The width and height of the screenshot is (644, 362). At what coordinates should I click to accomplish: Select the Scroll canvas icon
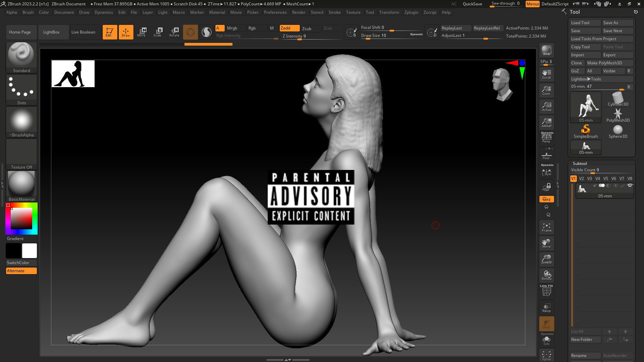[x=546, y=74]
